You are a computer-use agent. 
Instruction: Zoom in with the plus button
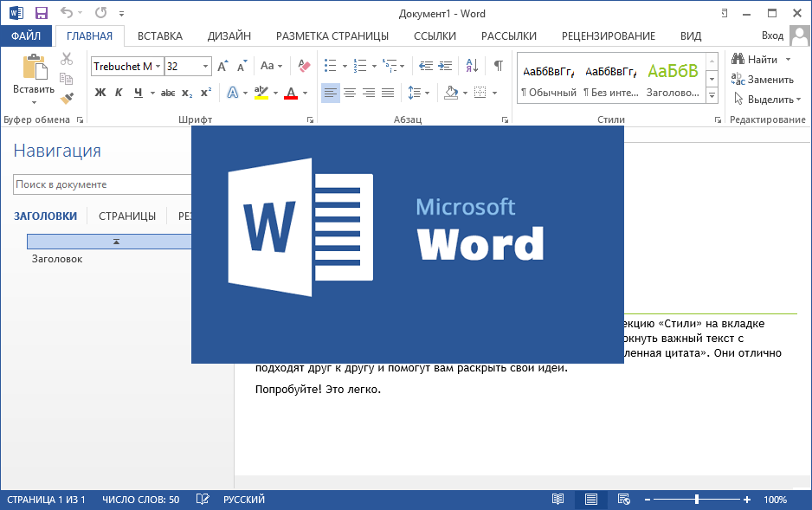pyautogui.click(x=747, y=499)
